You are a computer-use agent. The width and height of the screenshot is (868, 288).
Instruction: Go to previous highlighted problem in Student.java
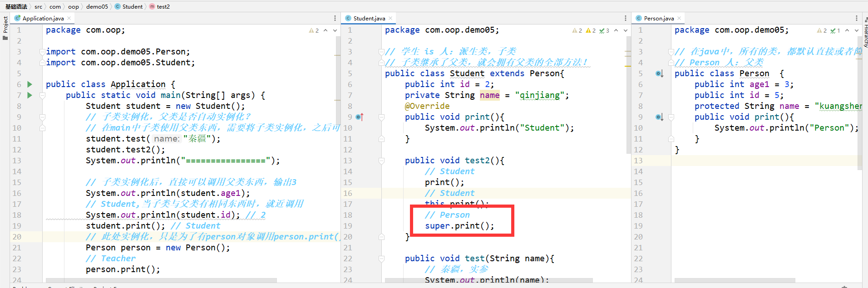tap(616, 30)
